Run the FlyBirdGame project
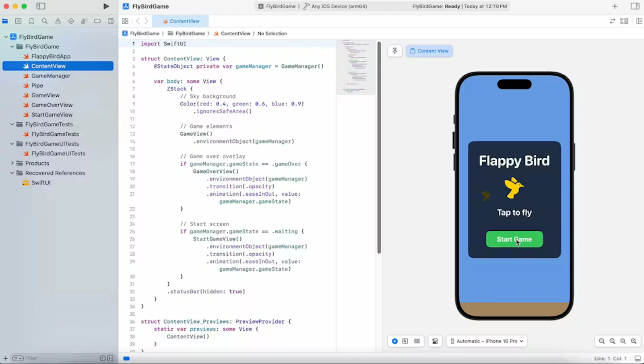The width and height of the screenshot is (644, 364). (x=106, y=6)
